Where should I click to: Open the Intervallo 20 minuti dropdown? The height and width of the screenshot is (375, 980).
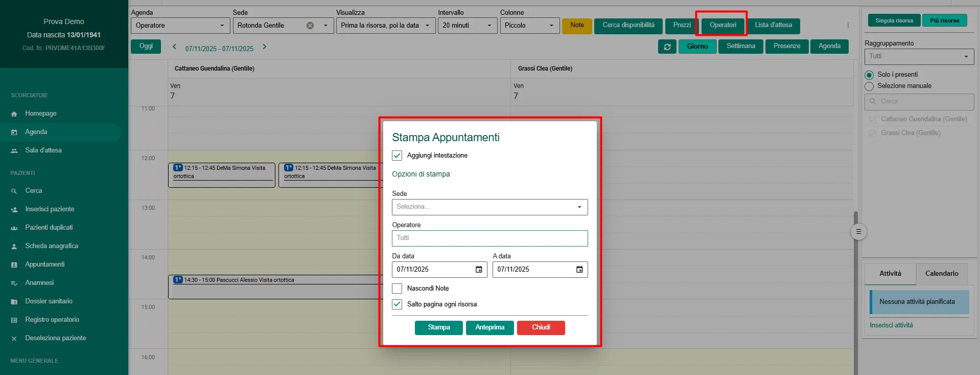pyautogui.click(x=467, y=26)
